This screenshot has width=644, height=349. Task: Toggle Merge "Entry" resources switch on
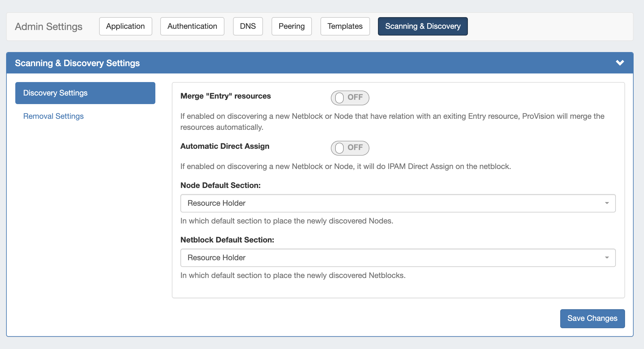point(350,98)
